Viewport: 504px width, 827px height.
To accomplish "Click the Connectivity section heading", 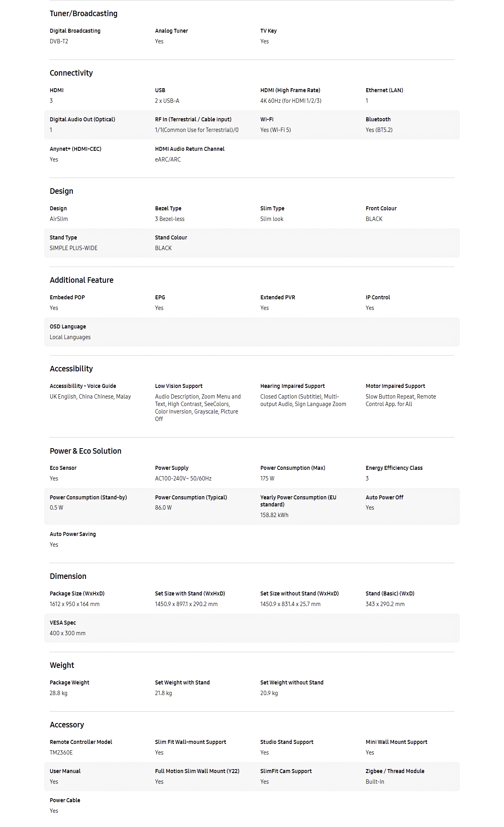I will (x=71, y=73).
